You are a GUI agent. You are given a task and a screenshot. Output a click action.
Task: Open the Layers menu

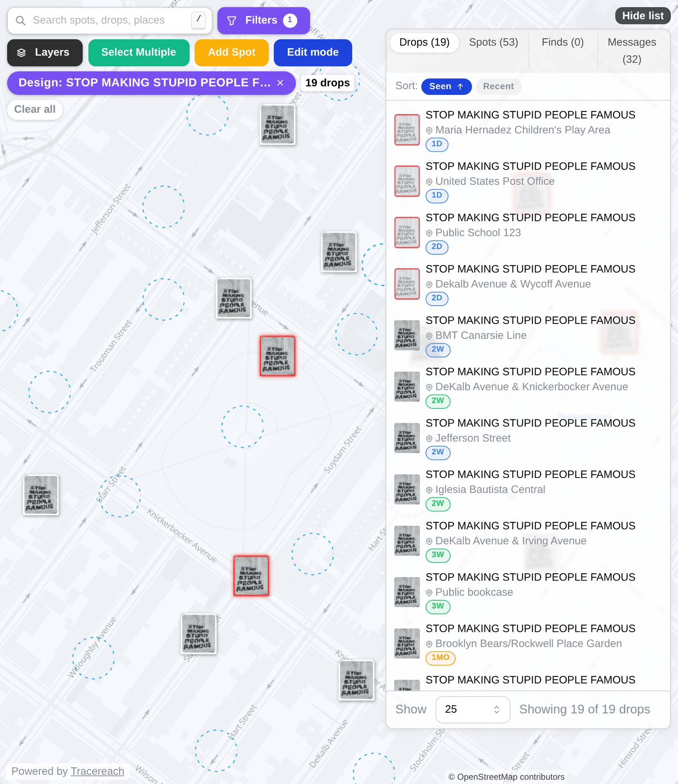tap(45, 53)
